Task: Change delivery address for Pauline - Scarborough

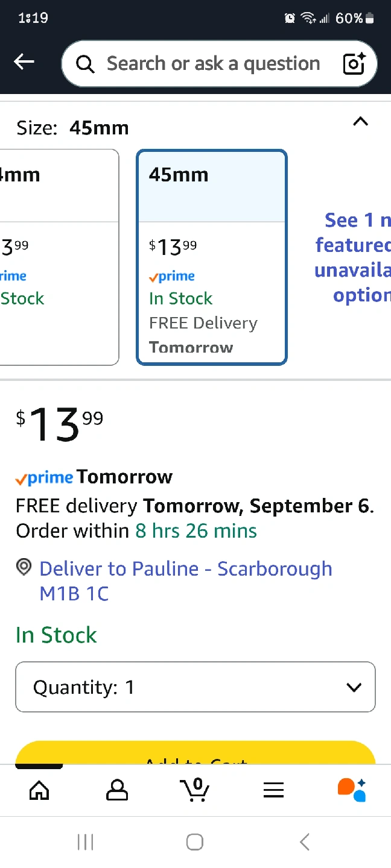Action: (186, 580)
